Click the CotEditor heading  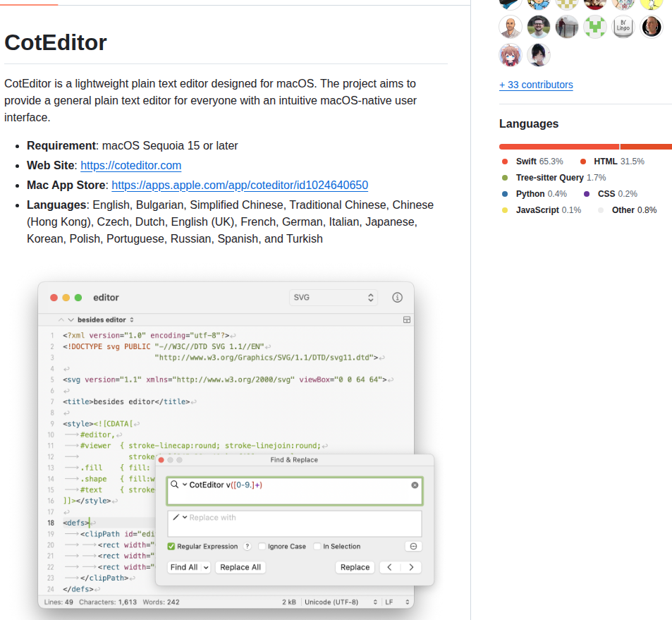56,42
